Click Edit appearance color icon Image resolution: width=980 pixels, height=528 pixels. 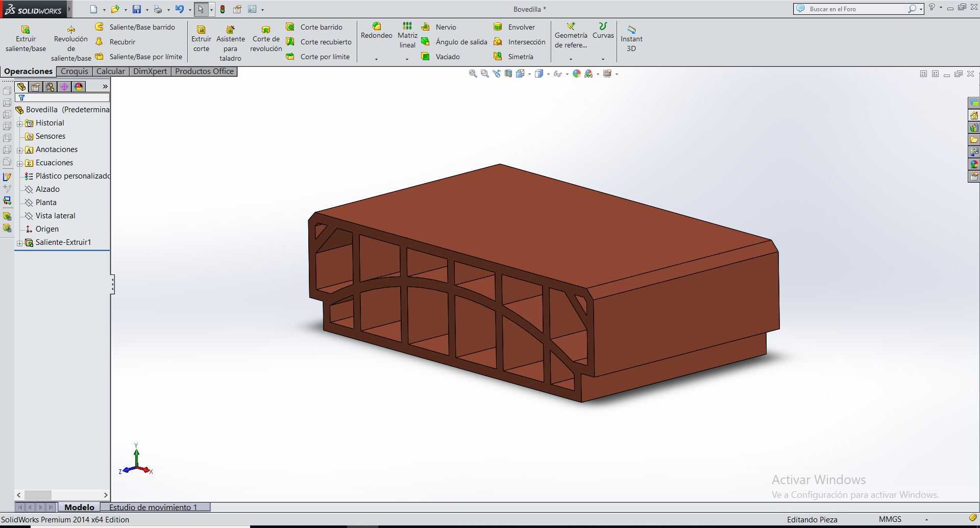pyautogui.click(x=577, y=74)
